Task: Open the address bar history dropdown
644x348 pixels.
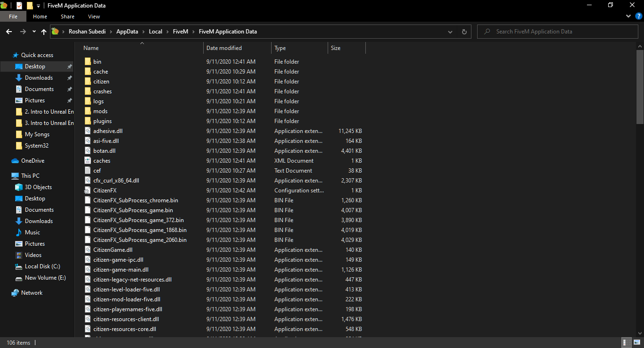Action: coord(450,32)
